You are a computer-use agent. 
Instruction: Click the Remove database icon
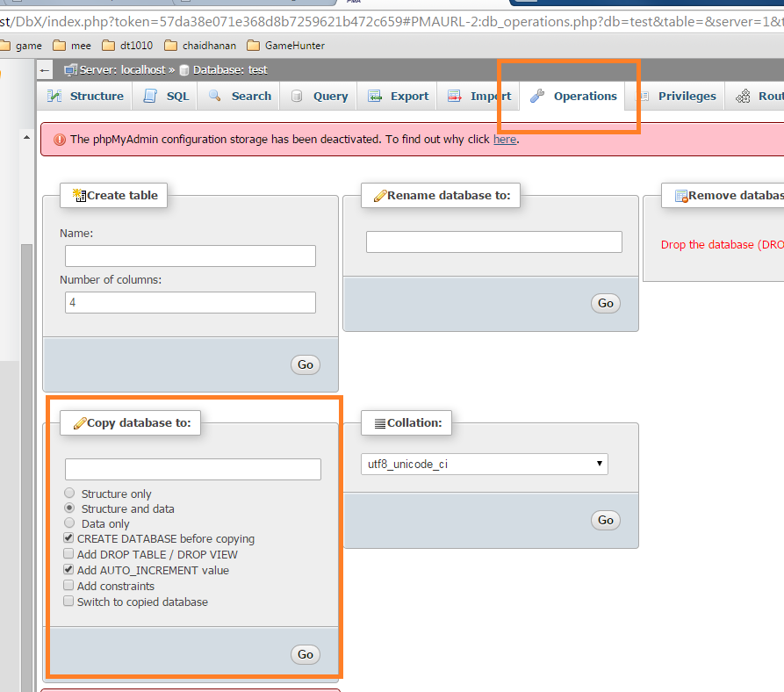[681, 196]
